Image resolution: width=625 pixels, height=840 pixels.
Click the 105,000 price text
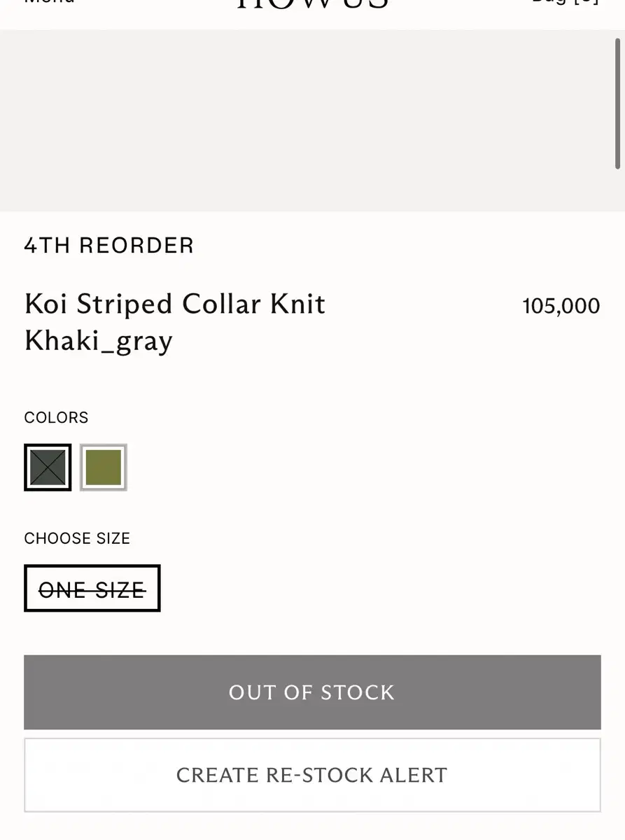point(561,306)
